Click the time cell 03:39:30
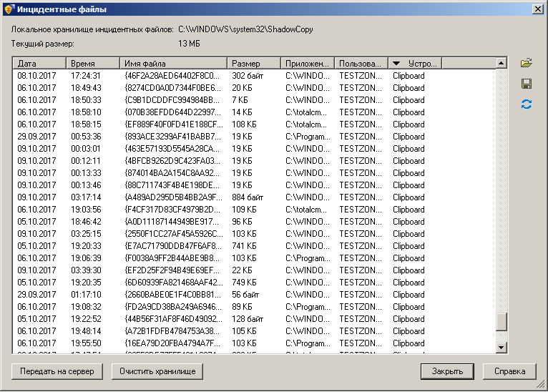 [x=86, y=270]
